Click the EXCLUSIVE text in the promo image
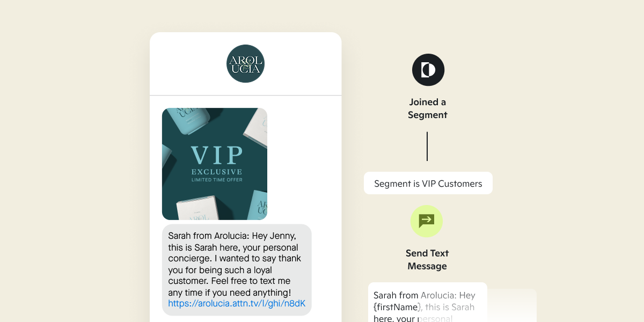Screen dimensions: 644x322 point(217,172)
